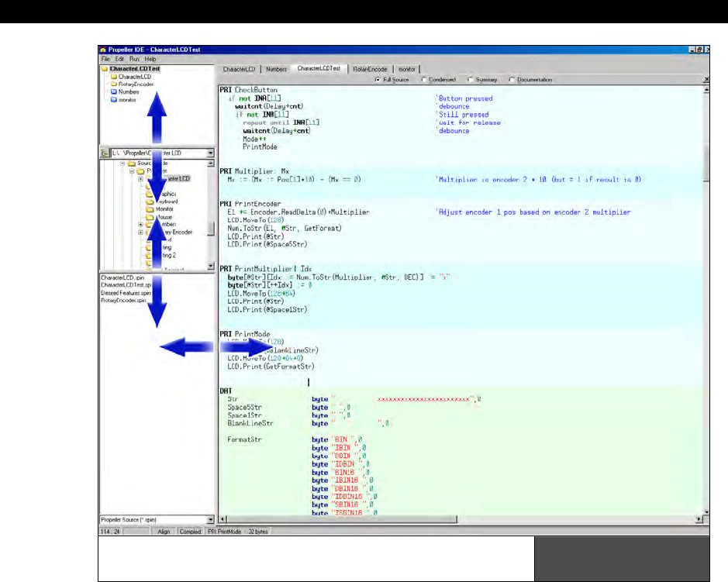The width and height of the screenshot is (728, 582).
Task: Switch to the RotaryEncoder editor tab
Action: point(370,69)
